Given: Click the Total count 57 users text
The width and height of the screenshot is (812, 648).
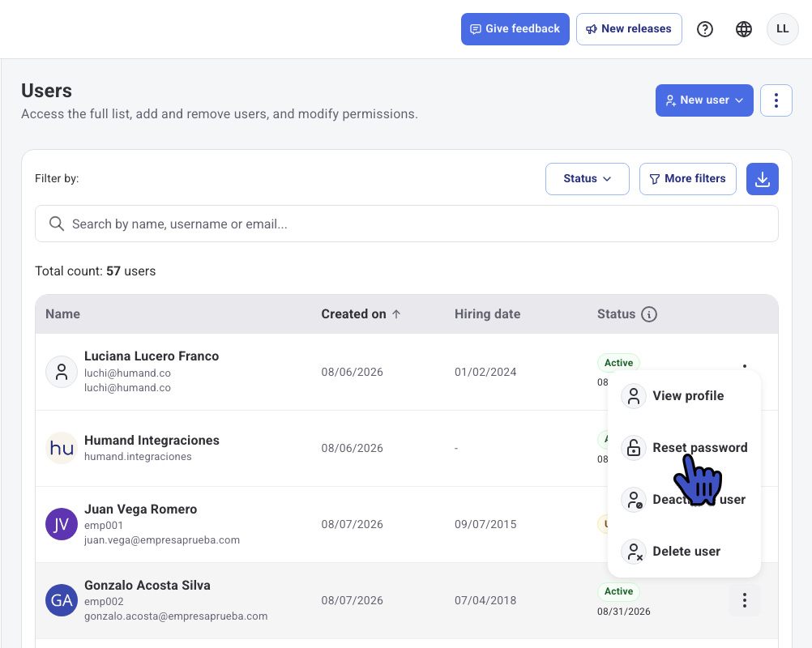Looking at the screenshot, I should (96, 271).
